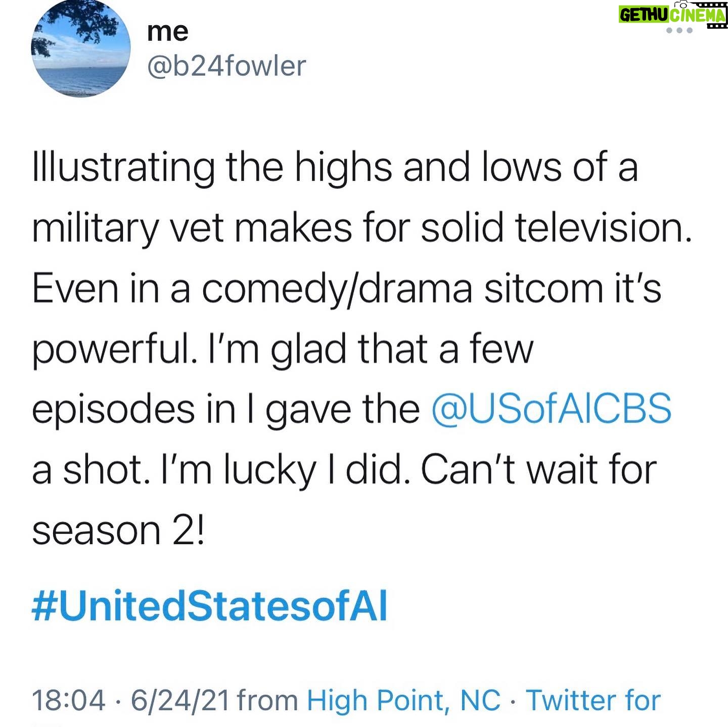Click the camera icon atop Gethu Cinema logo
This screenshot has width=728, height=727.
click(x=682, y=4)
